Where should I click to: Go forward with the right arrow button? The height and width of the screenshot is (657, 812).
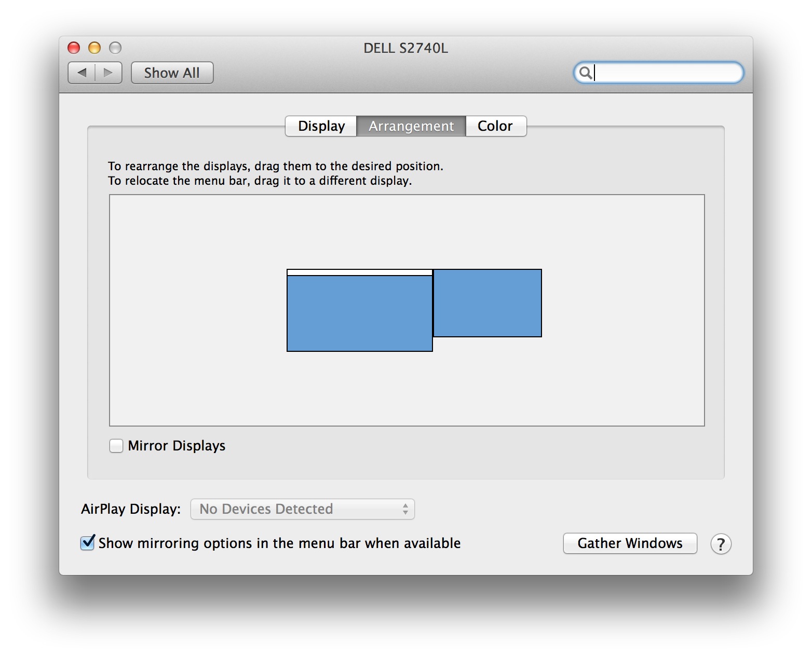[109, 73]
